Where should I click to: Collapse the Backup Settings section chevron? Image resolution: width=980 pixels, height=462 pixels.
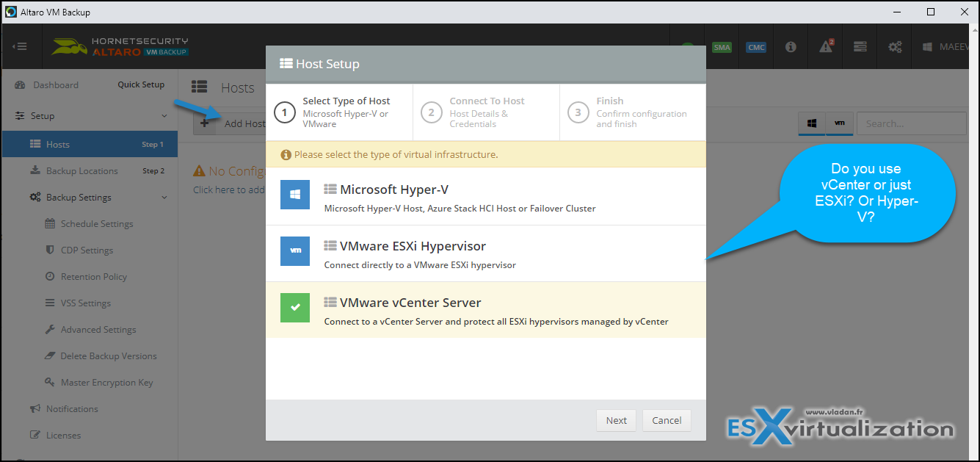coord(164,198)
